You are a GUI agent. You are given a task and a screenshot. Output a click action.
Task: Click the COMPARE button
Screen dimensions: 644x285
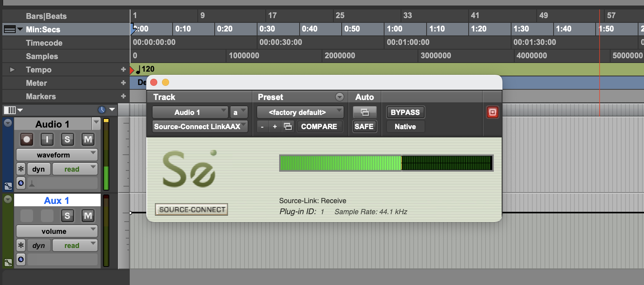tap(319, 126)
